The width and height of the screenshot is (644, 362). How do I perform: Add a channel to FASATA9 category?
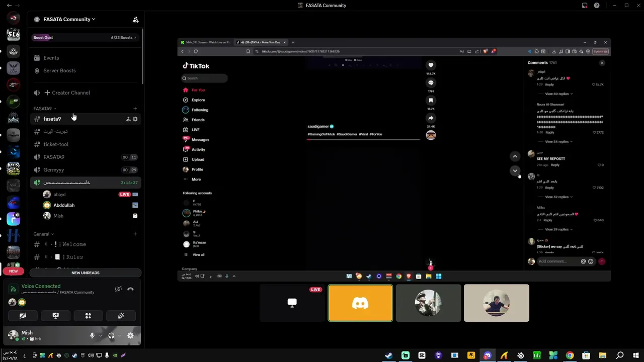point(135,109)
